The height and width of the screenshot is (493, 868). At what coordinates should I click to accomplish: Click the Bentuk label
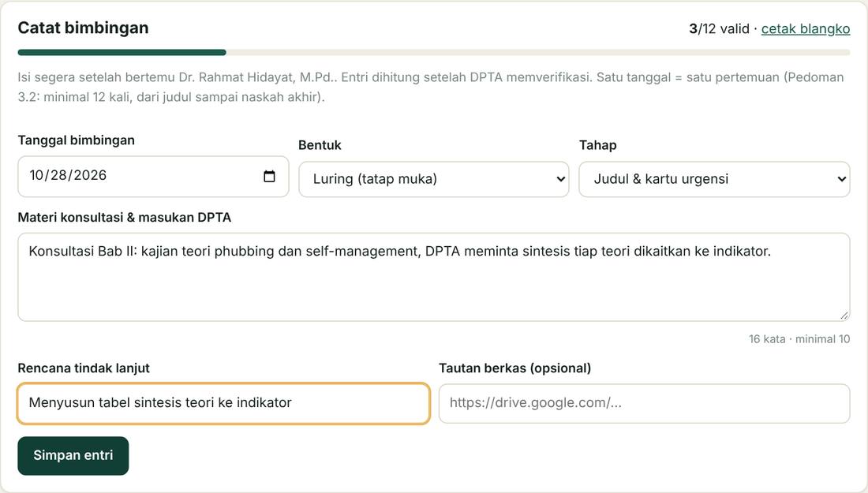pos(320,145)
